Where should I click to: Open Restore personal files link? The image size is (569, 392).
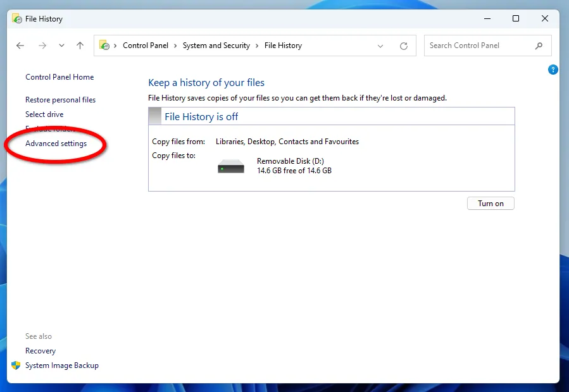(60, 100)
